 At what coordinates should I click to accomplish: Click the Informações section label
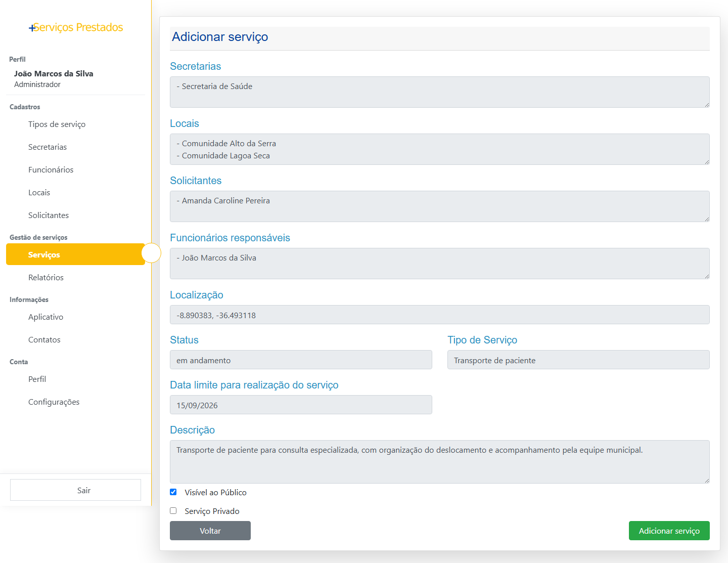pos(29,299)
